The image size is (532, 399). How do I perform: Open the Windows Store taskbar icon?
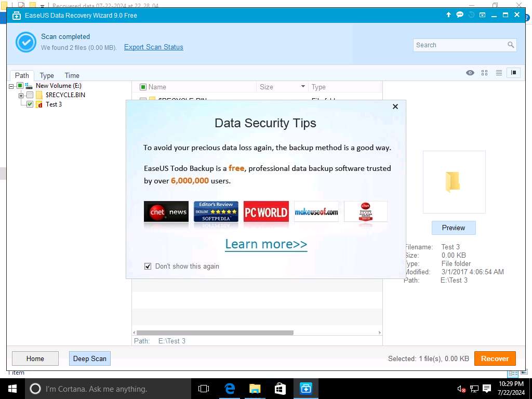pyautogui.click(x=280, y=389)
